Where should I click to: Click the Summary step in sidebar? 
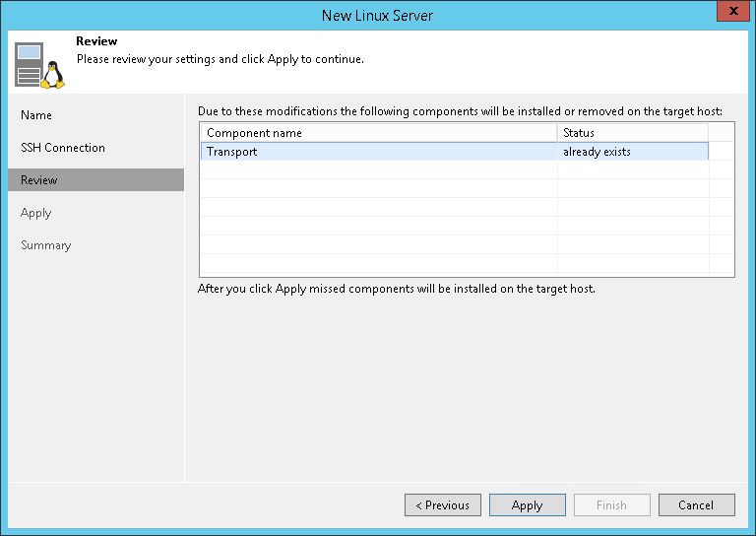tap(45, 245)
